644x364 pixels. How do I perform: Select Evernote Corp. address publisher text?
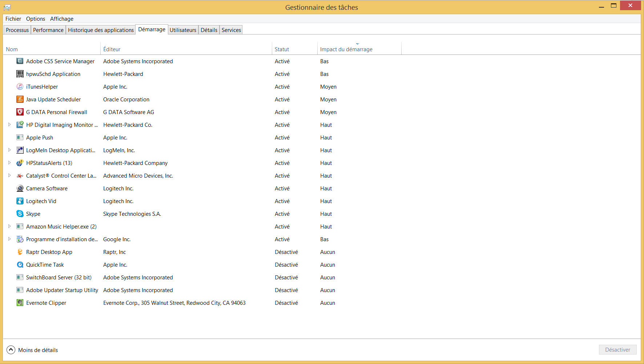[174, 303]
